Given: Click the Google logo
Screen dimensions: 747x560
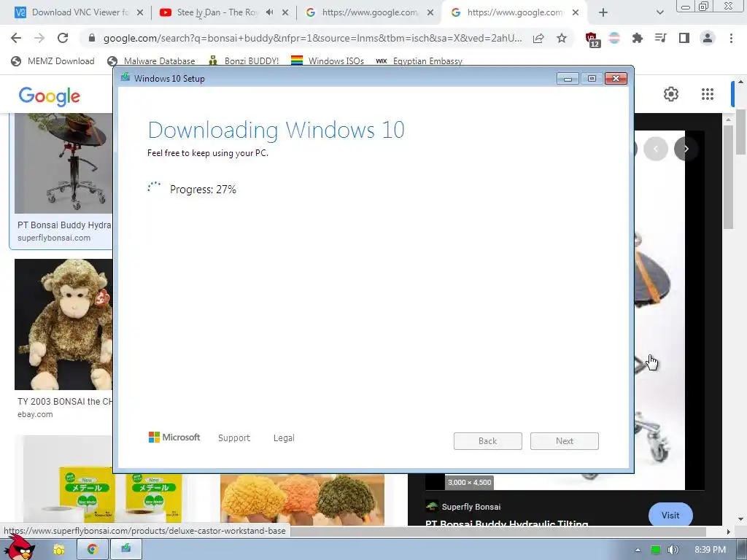Looking at the screenshot, I should pyautogui.click(x=50, y=96).
